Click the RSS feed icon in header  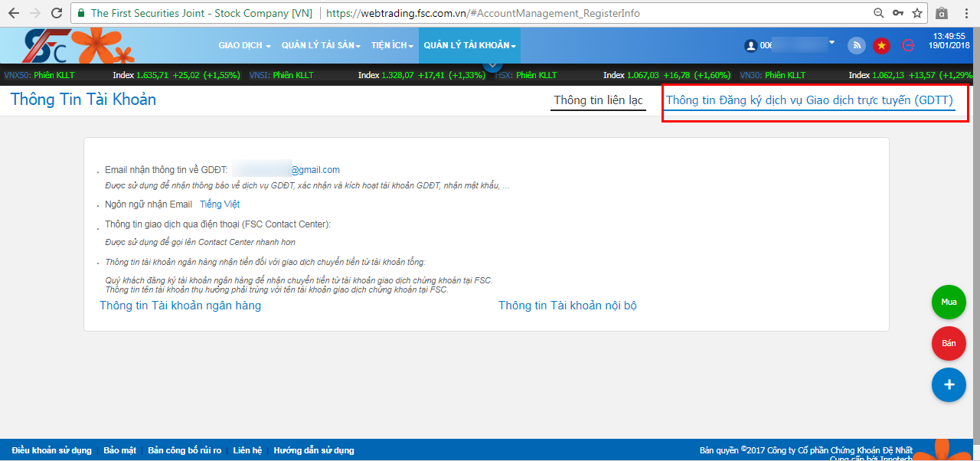856,45
